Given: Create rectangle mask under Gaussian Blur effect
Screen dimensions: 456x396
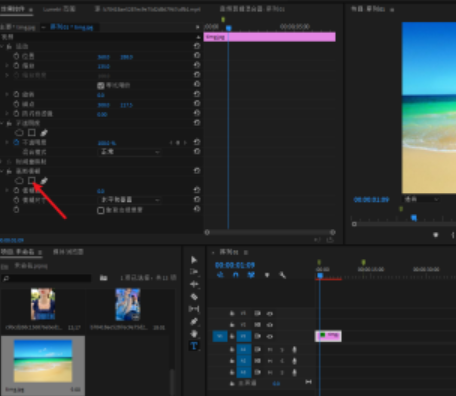Looking at the screenshot, I should pos(32,180).
